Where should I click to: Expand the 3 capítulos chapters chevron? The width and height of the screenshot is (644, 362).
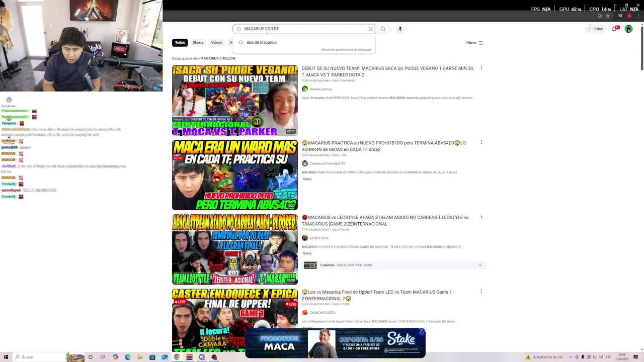[480, 265]
